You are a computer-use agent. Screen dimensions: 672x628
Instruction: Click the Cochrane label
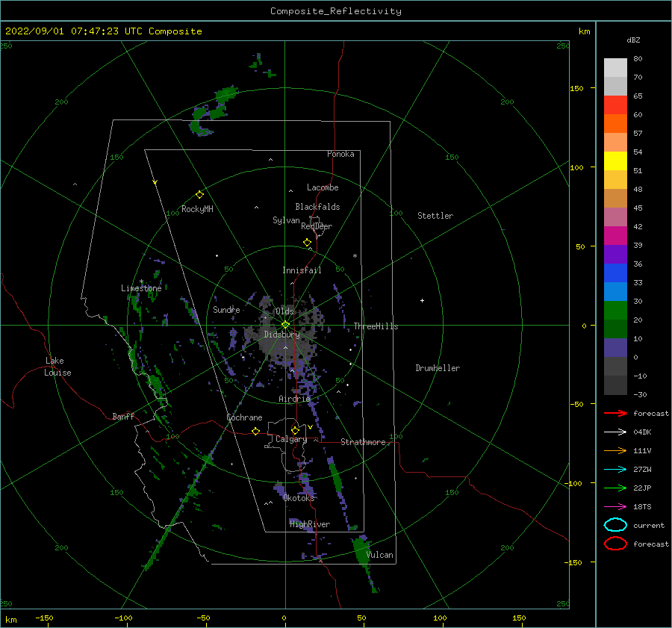(x=244, y=417)
